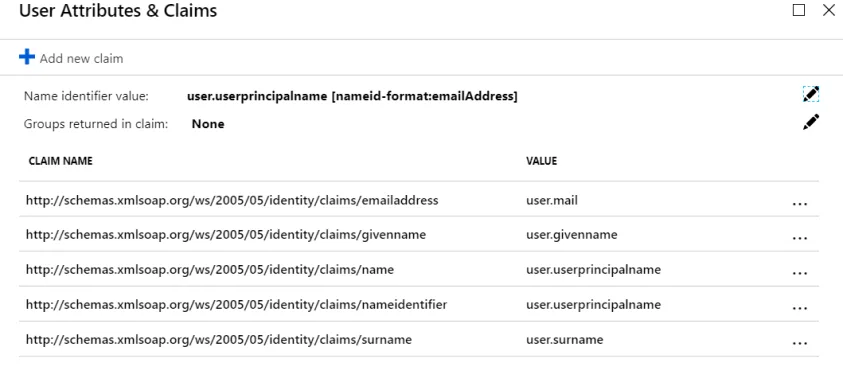The image size is (843, 386).
Task: Close the User Attributes & Claims panel
Action: click(x=829, y=10)
